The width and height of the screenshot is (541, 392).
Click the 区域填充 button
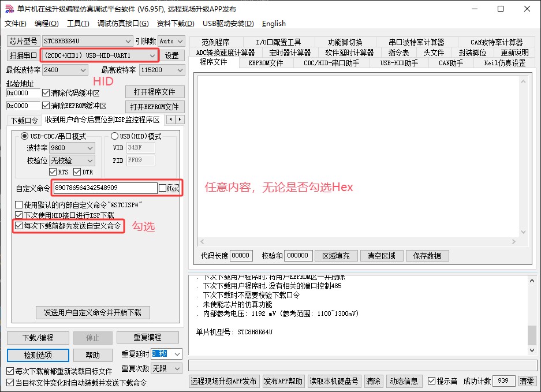[336, 256]
